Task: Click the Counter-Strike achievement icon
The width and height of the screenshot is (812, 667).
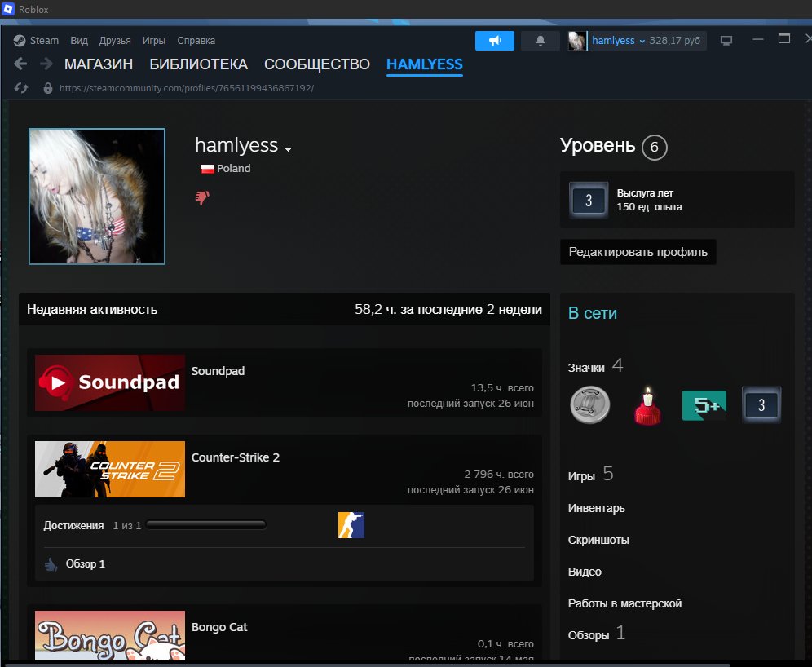Action: (351, 525)
